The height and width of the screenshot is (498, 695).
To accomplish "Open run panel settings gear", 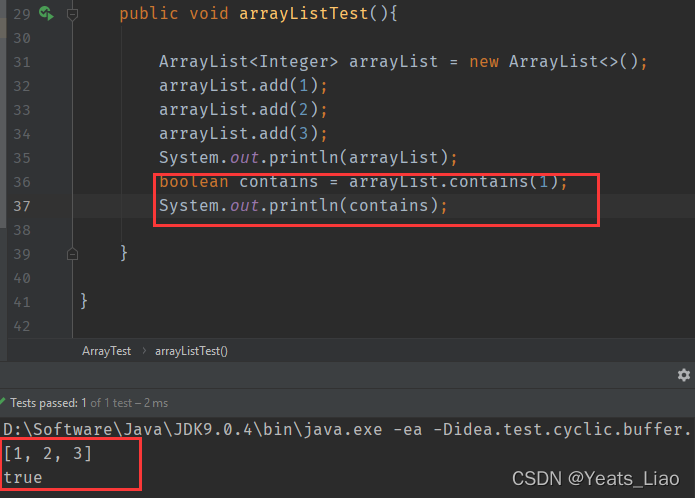I will (x=683, y=375).
